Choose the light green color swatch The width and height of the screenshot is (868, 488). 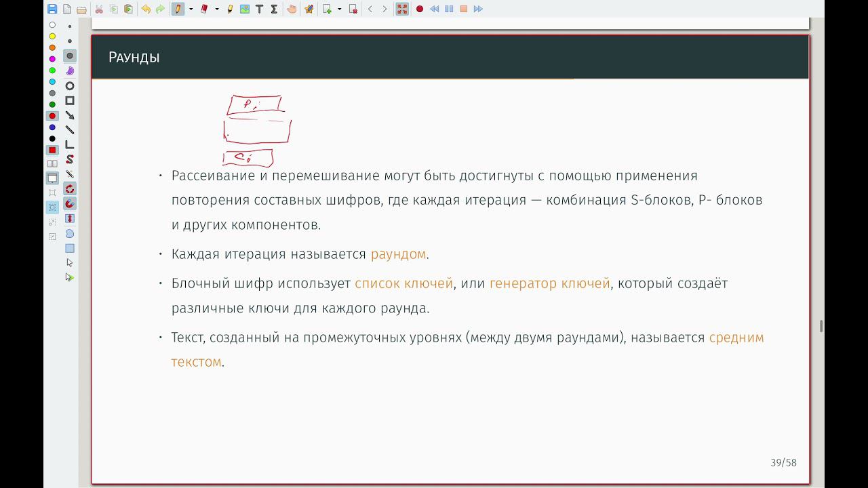[x=52, y=70]
